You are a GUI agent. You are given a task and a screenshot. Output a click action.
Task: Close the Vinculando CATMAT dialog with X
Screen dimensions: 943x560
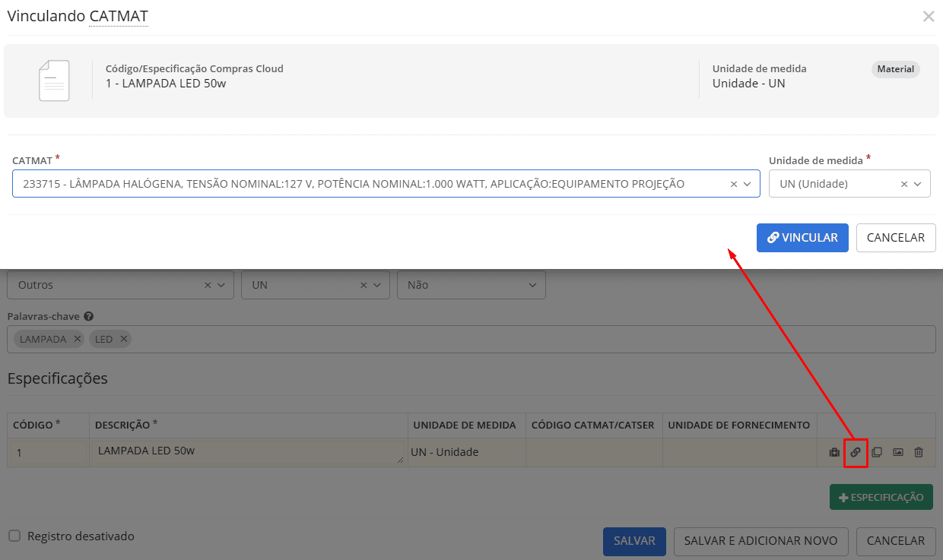pyautogui.click(x=928, y=17)
